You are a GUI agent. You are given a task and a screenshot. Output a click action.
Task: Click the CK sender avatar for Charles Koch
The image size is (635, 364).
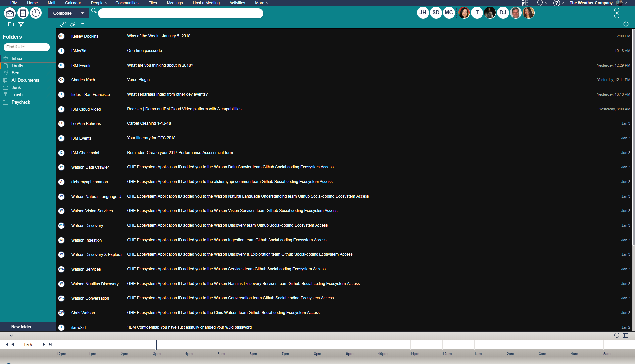pyautogui.click(x=61, y=80)
